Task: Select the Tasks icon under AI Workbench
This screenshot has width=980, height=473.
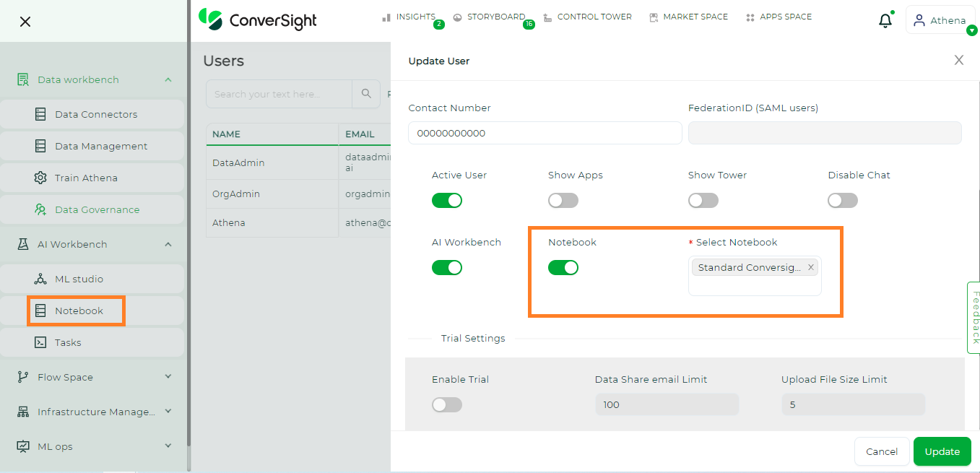Action: tap(40, 342)
